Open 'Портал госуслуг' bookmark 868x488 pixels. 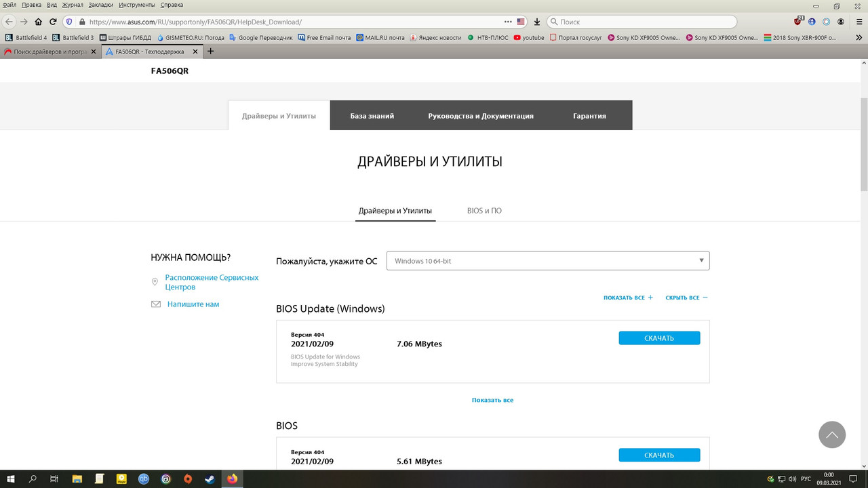576,37
